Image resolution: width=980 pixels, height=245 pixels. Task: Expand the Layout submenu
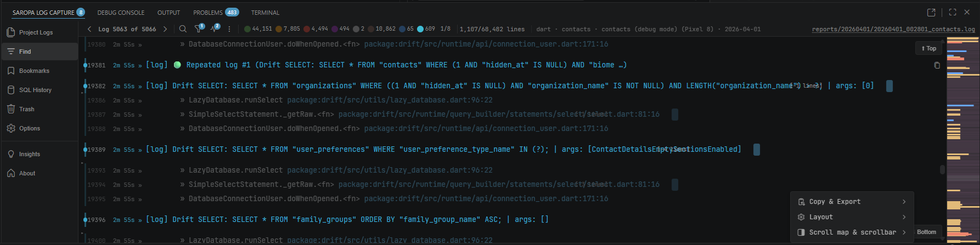tap(852, 217)
